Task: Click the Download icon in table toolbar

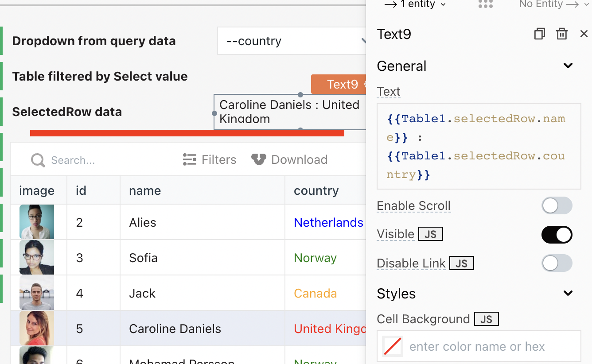Action: tap(259, 159)
